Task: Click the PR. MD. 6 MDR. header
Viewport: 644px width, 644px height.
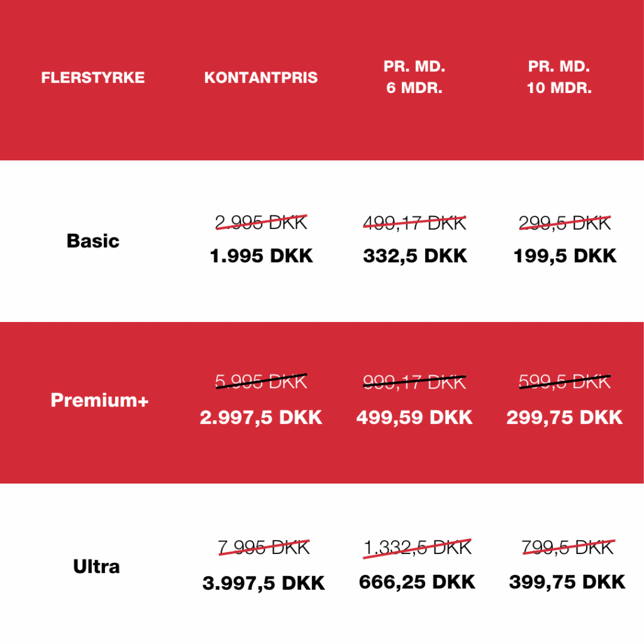Action: coord(414,77)
